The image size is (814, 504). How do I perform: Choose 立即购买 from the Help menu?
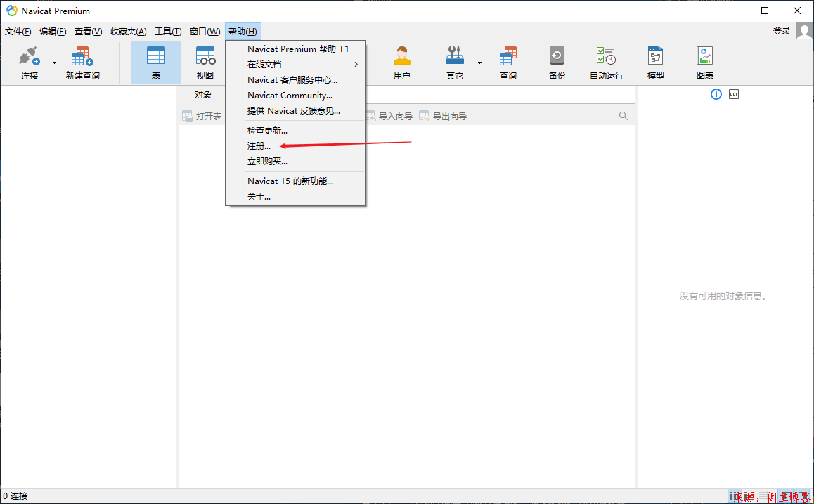pos(295,162)
